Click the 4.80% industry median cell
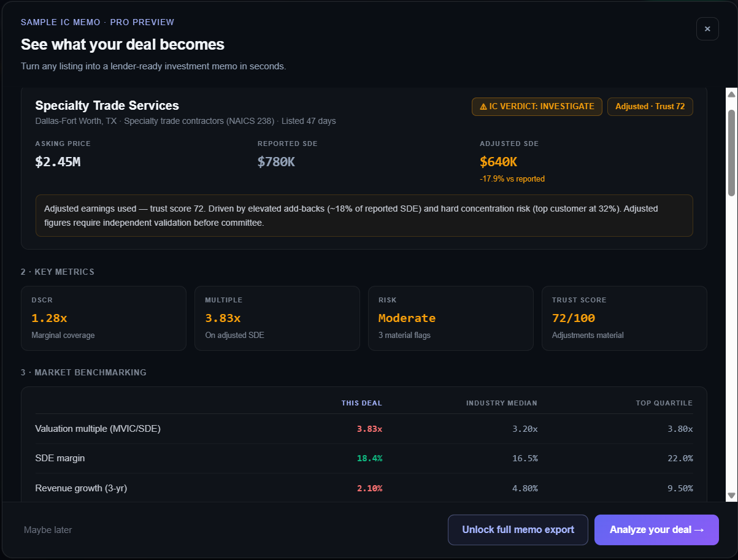The height and width of the screenshot is (560, 738). click(x=525, y=488)
